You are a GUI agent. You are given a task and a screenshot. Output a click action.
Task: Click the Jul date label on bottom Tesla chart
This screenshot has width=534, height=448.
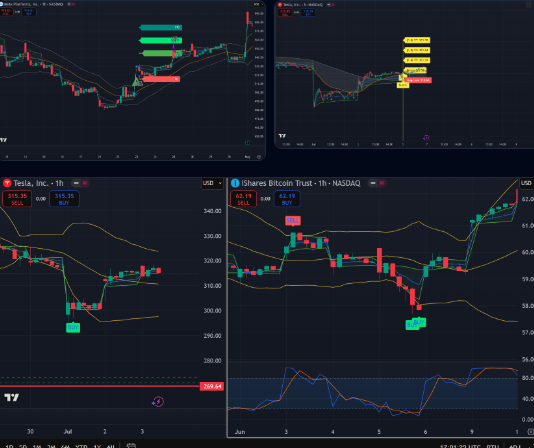click(68, 431)
